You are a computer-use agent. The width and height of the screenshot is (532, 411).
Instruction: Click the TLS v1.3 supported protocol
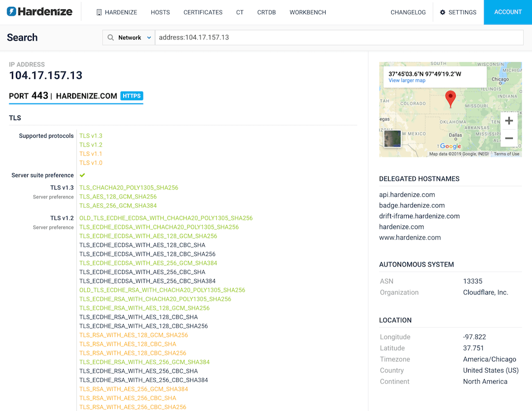90,136
